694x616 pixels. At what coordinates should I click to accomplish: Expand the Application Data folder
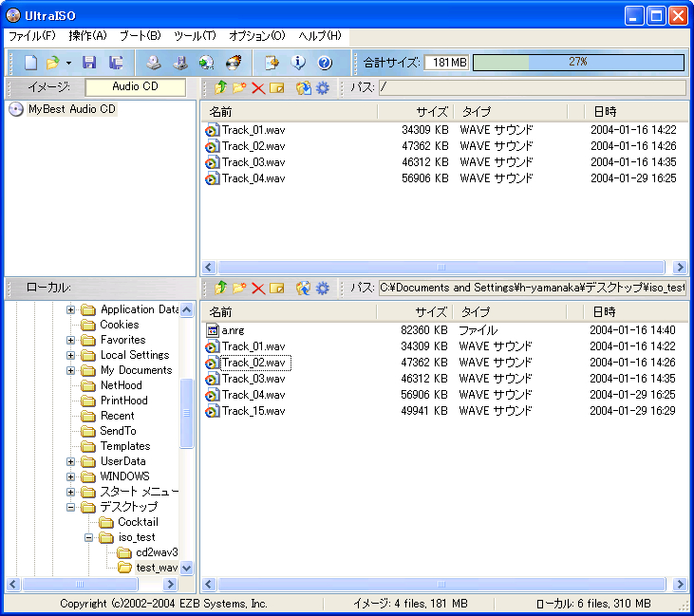[x=70, y=309]
